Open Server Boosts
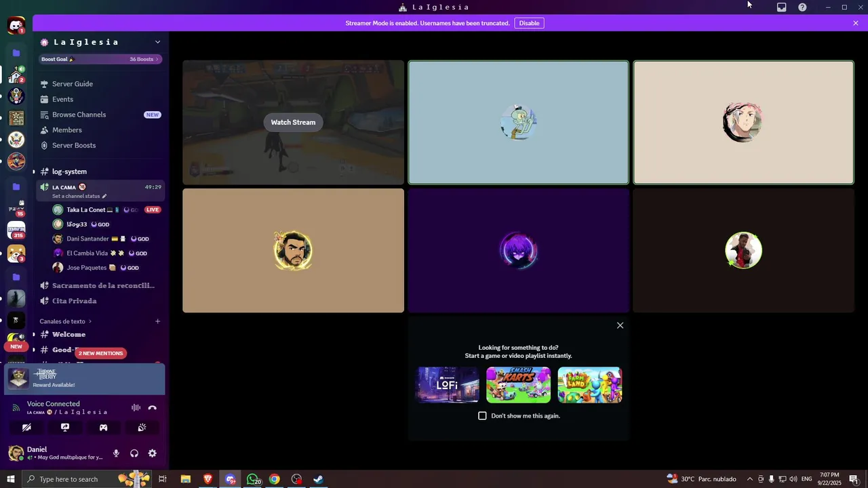This screenshot has width=868, height=488. coord(100,145)
